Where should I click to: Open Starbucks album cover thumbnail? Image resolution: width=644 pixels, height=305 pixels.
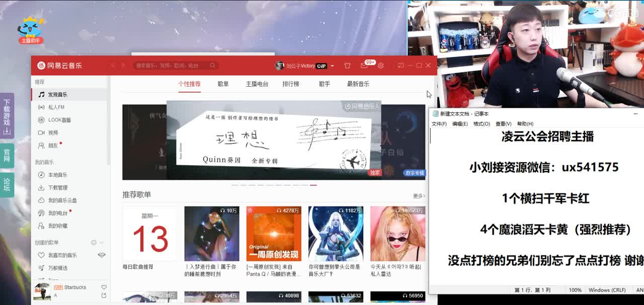click(x=42, y=291)
